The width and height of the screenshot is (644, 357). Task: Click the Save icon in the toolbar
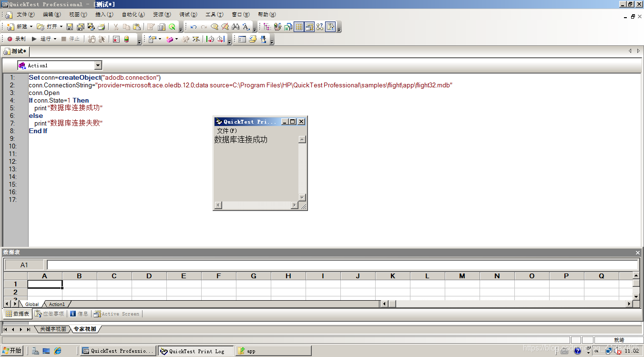[70, 27]
